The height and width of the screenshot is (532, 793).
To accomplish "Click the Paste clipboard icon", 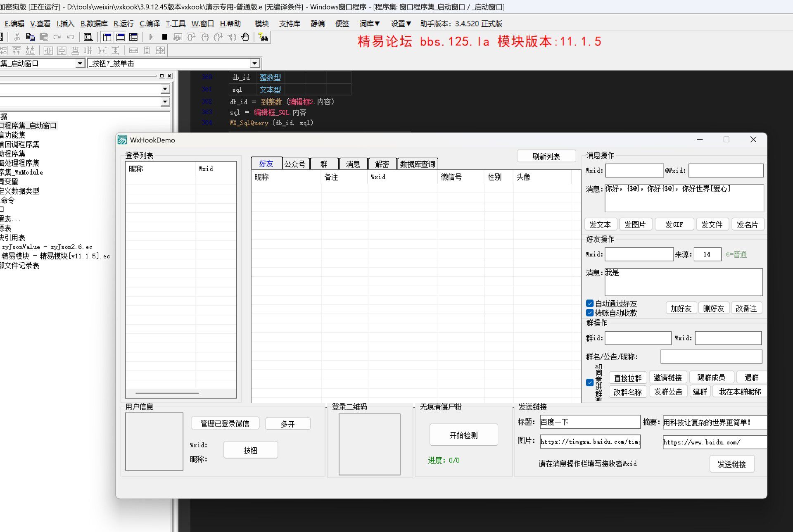I will (x=44, y=37).
